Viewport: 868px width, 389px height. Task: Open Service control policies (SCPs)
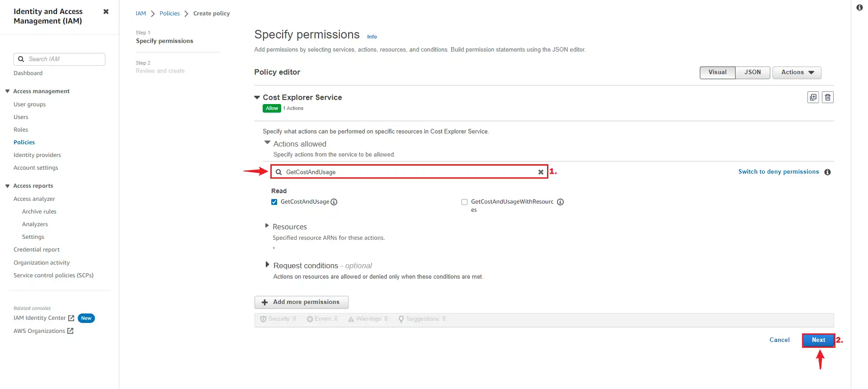coord(53,275)
